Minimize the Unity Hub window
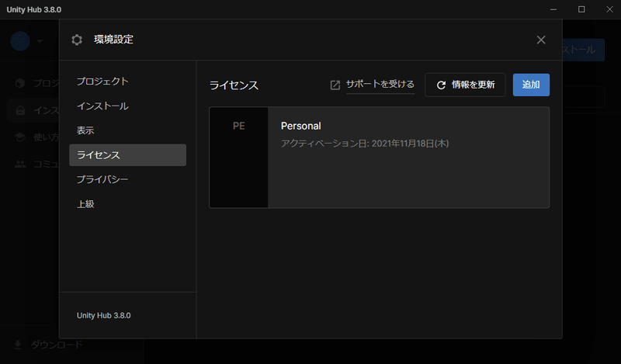The height and width of the screenshot is (364, 621). 553,9
